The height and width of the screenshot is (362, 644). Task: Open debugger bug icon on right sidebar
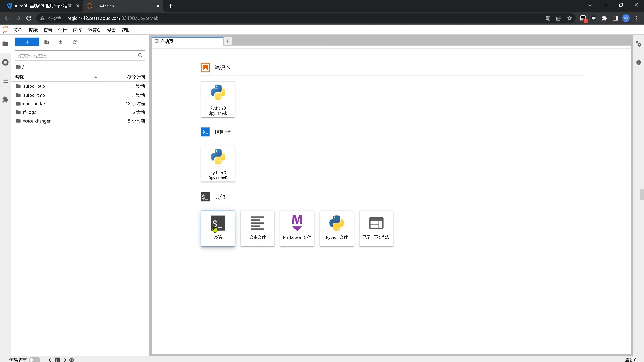(639, 62)
